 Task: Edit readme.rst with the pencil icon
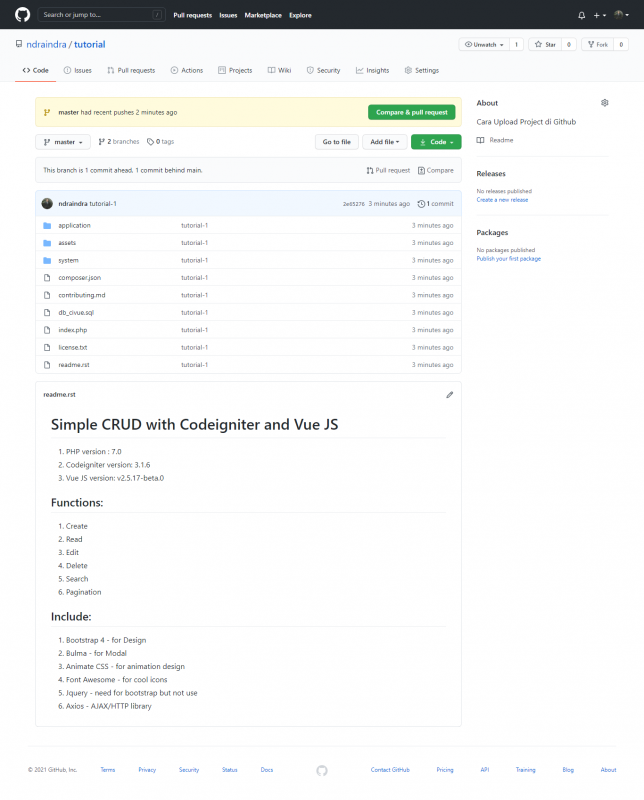click(x=449, y=395)
